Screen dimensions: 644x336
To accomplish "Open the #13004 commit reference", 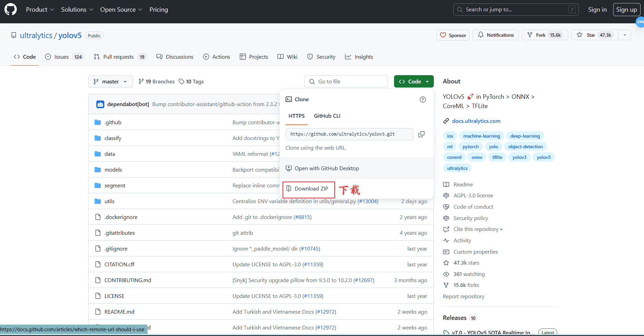I will (368, 201).
